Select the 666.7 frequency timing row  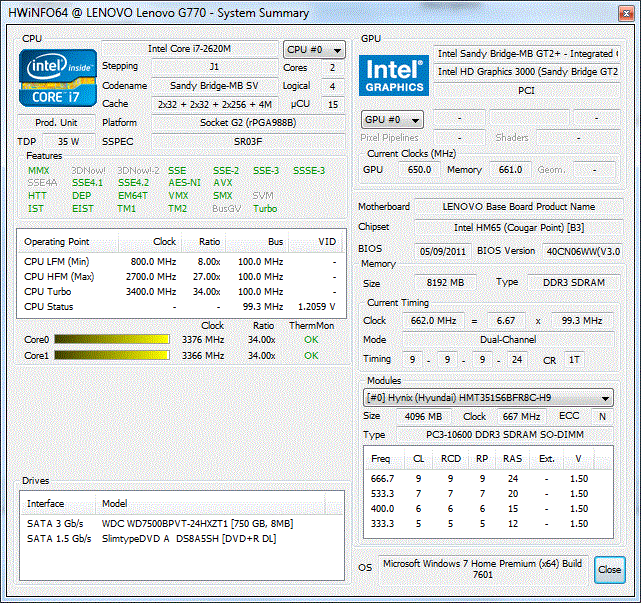pyautogui.click(x=488, y=479)
